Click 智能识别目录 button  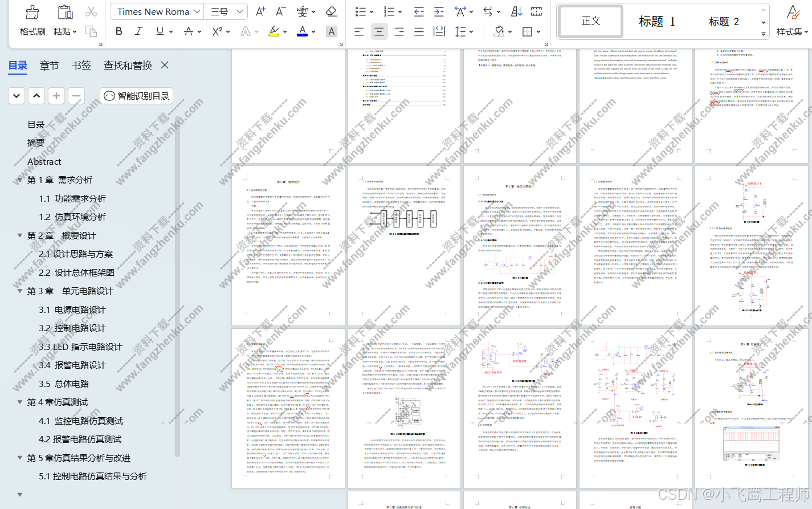pos(137,96)
